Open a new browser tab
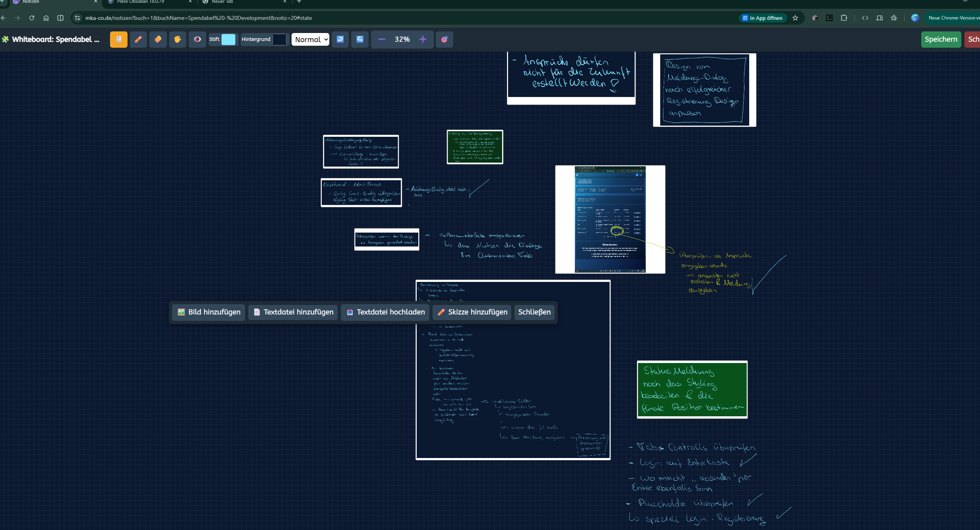The image size is (980, 530). 299,2
